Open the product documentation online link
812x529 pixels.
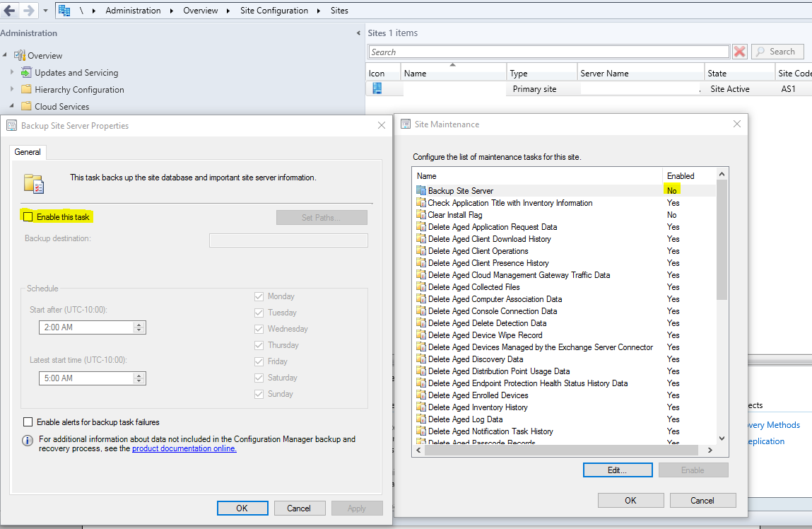pos(184,448)
